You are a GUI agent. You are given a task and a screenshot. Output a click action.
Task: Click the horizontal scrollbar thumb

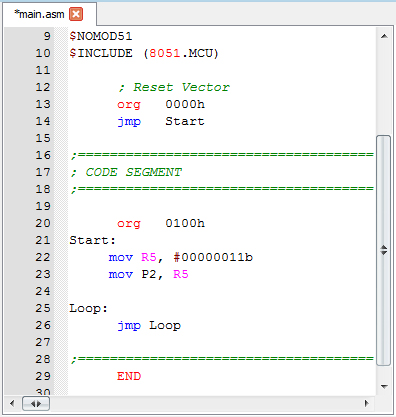coord(36,404)
